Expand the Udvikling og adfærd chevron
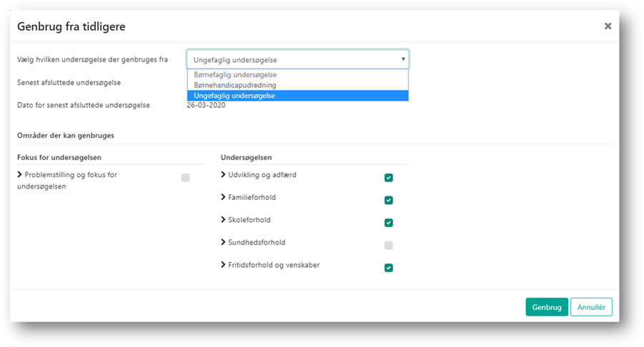The height and width of the screenshot is (347, 644). click(223, 175)
